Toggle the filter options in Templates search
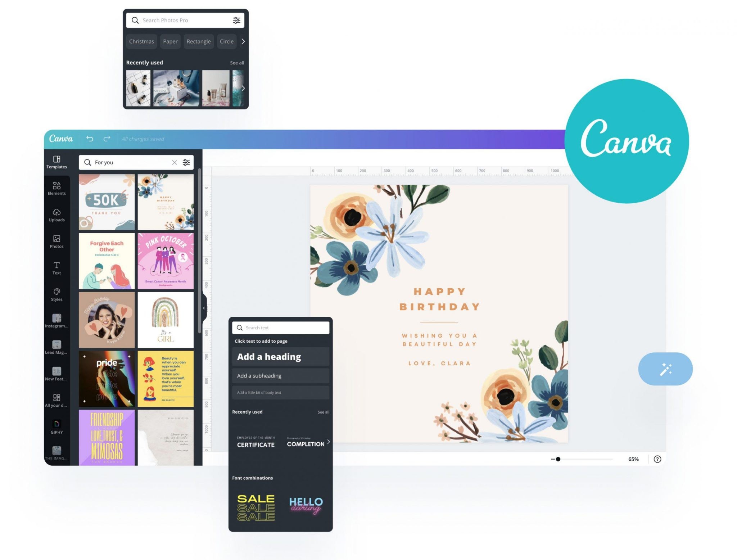 coord(186,162)
